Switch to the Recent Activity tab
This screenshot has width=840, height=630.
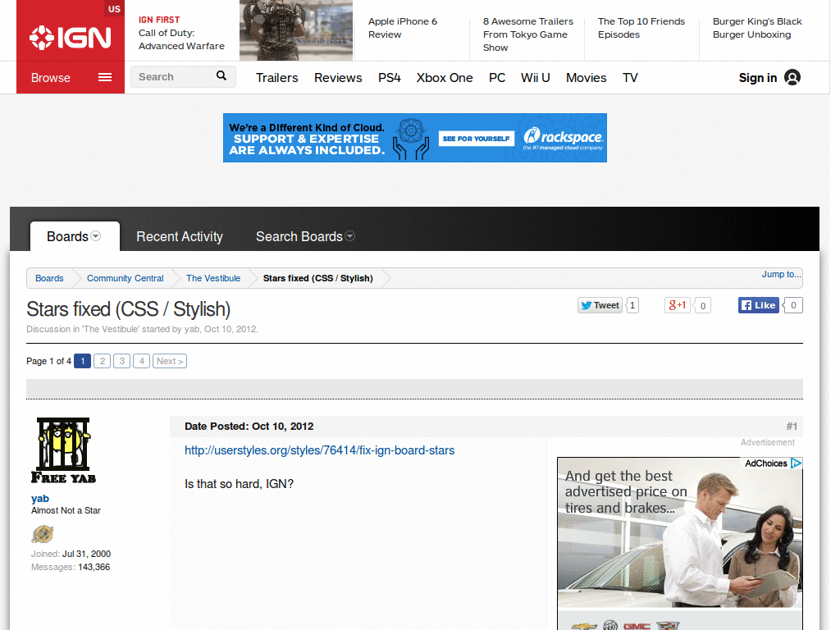pyautogui.click(x=179, y=236)
